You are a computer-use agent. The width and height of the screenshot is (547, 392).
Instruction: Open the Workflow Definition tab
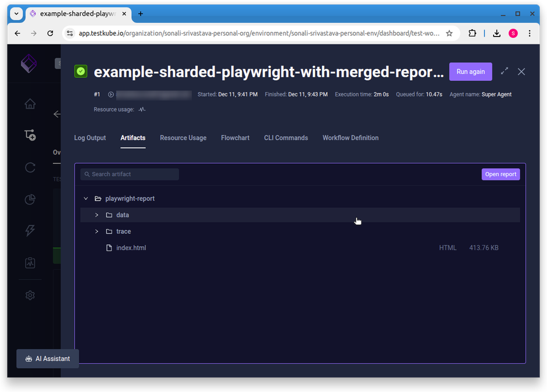(x=351, y=138)
